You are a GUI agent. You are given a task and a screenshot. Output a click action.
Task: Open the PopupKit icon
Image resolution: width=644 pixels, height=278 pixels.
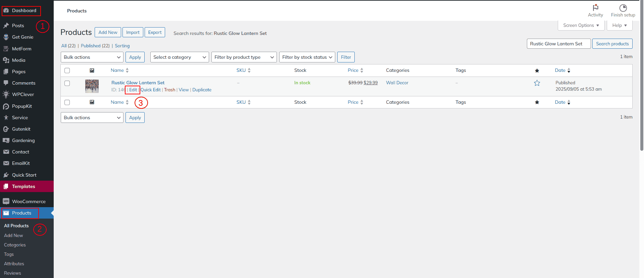coord(6,106)
